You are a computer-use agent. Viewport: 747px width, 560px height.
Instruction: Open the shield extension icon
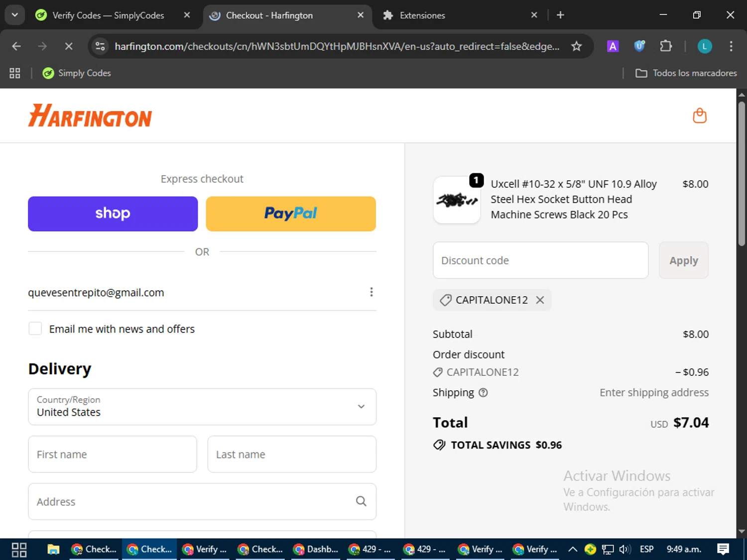[639, 46]
